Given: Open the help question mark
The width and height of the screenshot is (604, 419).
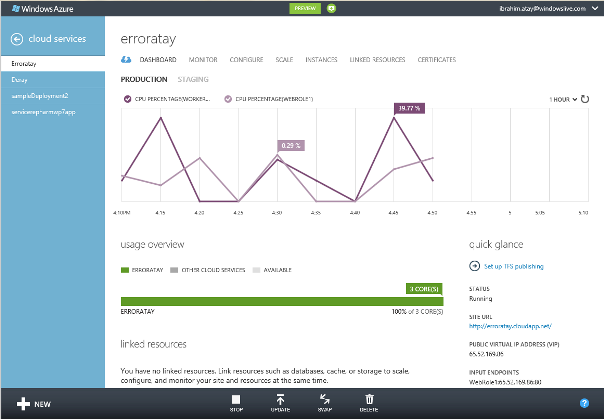Looking at the screenshot, I should click(584, 403).
